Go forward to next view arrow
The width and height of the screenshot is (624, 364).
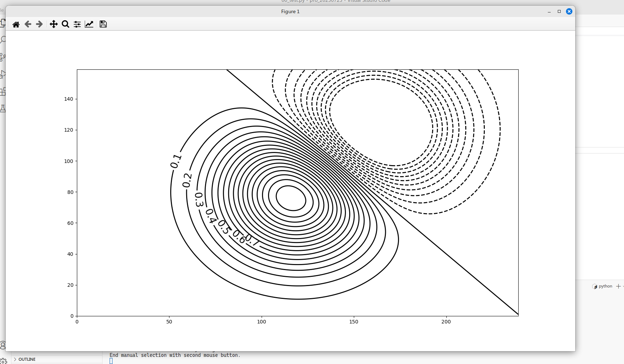[x=40, y=24]
